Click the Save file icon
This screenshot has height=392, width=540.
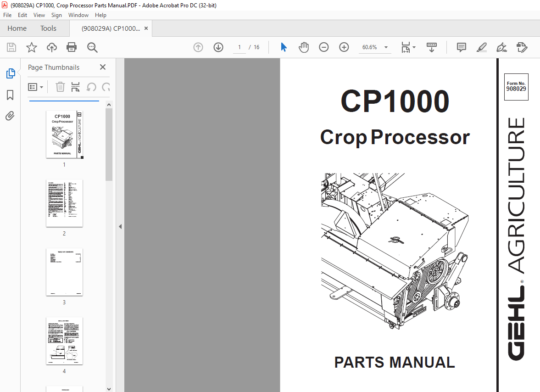pyautogui.click(x=11, y=47)
